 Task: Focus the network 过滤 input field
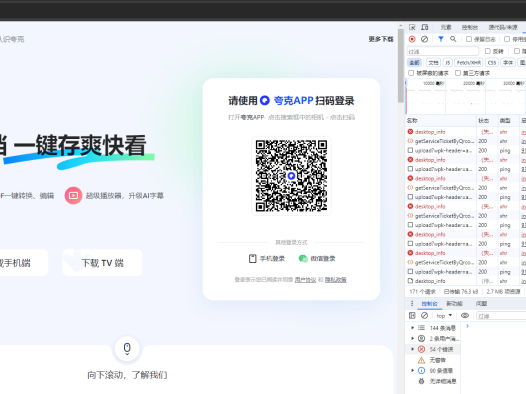pyautogui.click(x=443, y=51)
